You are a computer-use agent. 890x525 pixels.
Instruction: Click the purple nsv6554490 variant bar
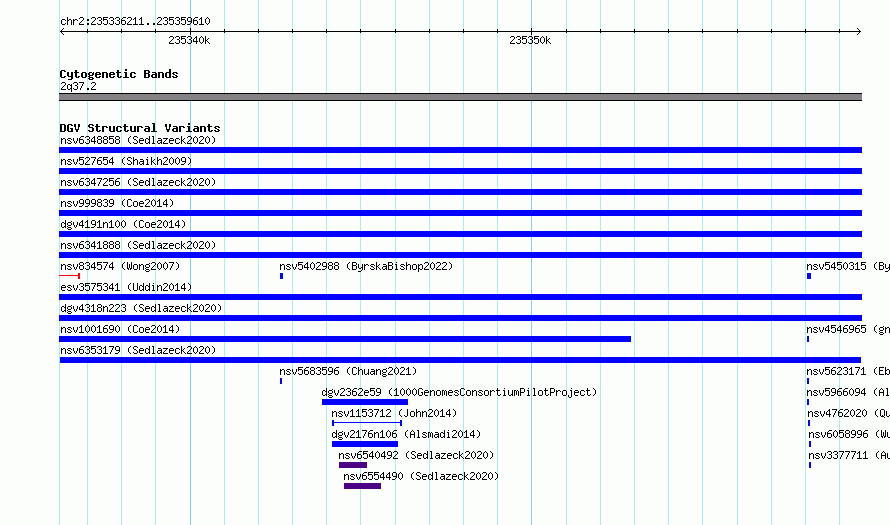click(363, 486)
